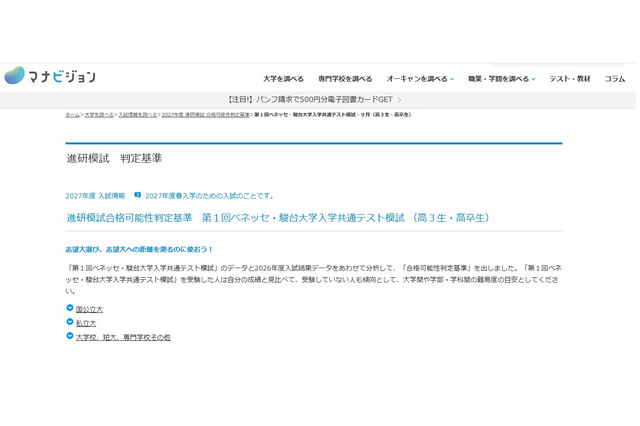Click the circle arrow icon beside 大学校、短大
This screenshot has width=640, height=426.
pos(70,336)
